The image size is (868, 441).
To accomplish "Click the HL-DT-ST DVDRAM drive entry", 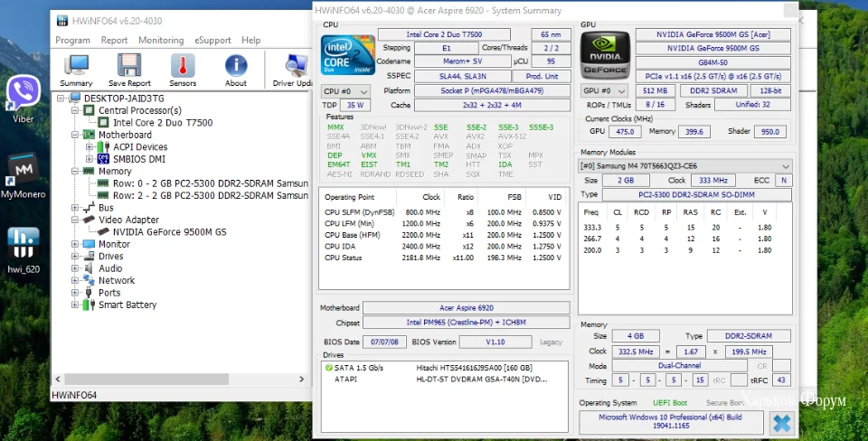I will pyautogui.click(x=482, y=380).
